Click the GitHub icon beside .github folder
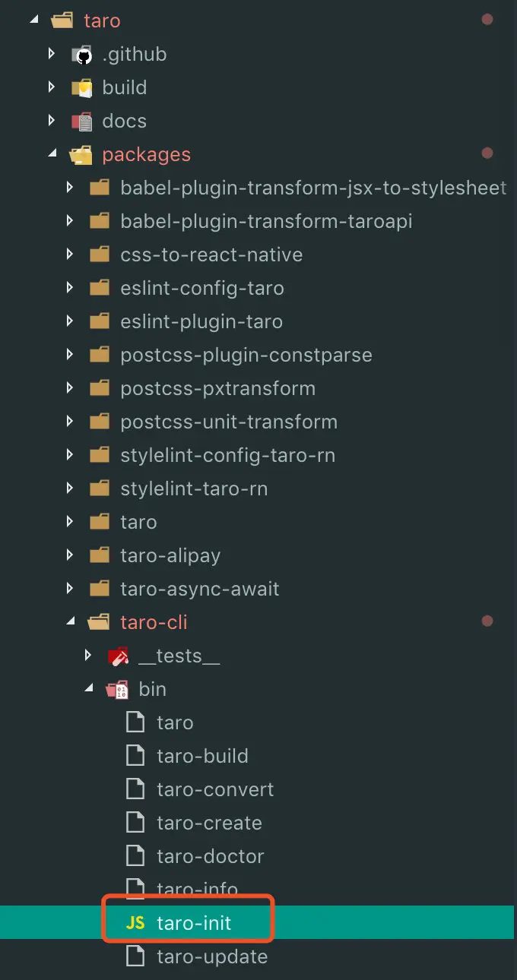 point(83,53)
